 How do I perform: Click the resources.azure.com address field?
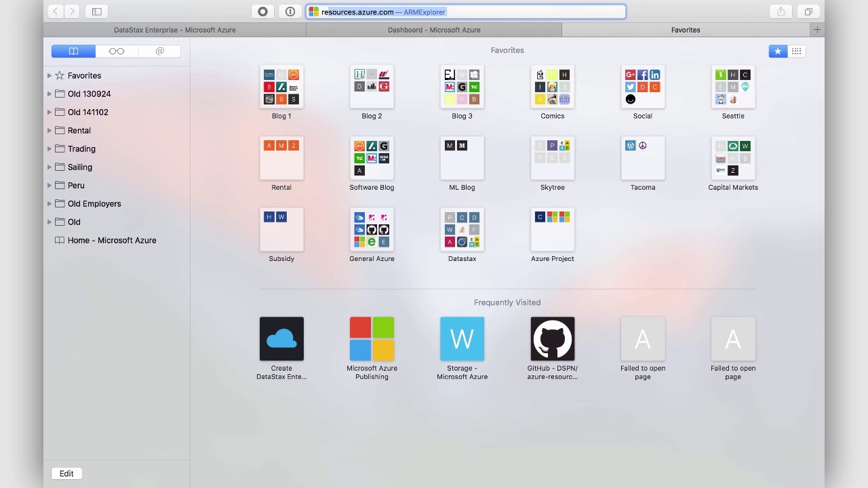pyautogui.click(x=466, y=12)
